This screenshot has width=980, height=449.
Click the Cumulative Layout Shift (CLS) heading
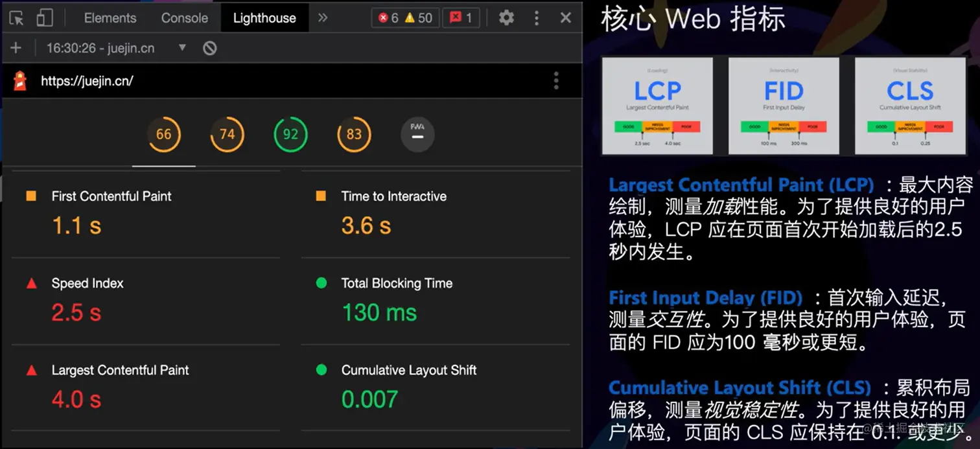(x=740, y=387)
